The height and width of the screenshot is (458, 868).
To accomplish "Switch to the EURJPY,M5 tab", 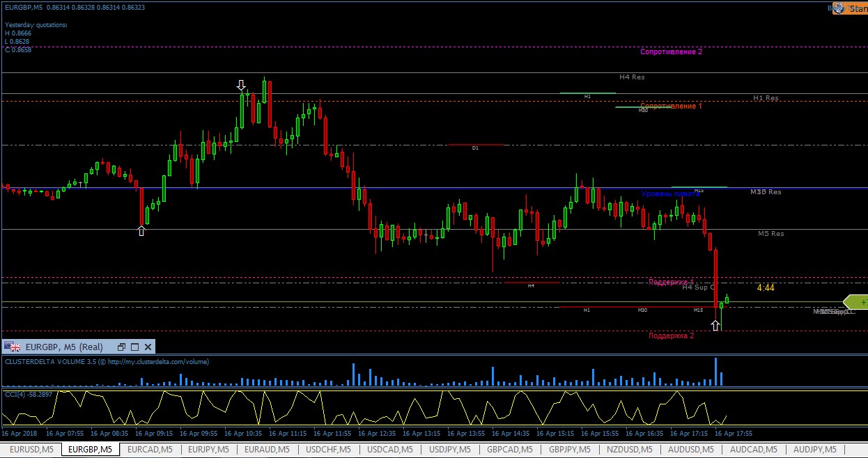I will (209, 450).
